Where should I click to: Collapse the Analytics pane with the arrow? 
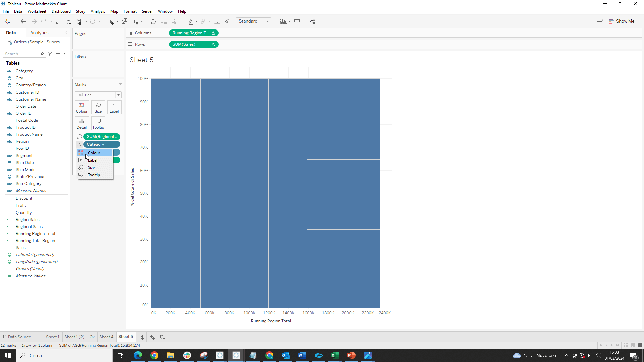(66, 33)
